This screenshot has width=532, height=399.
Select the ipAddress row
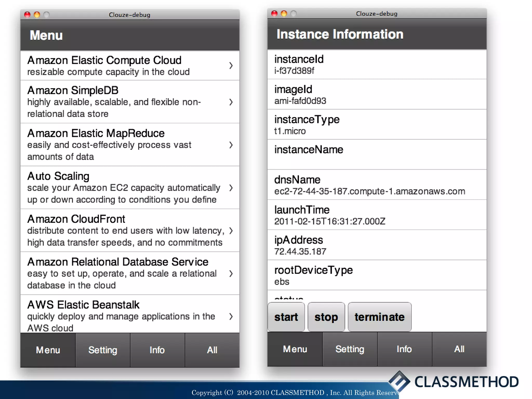[x=377, y=245]
